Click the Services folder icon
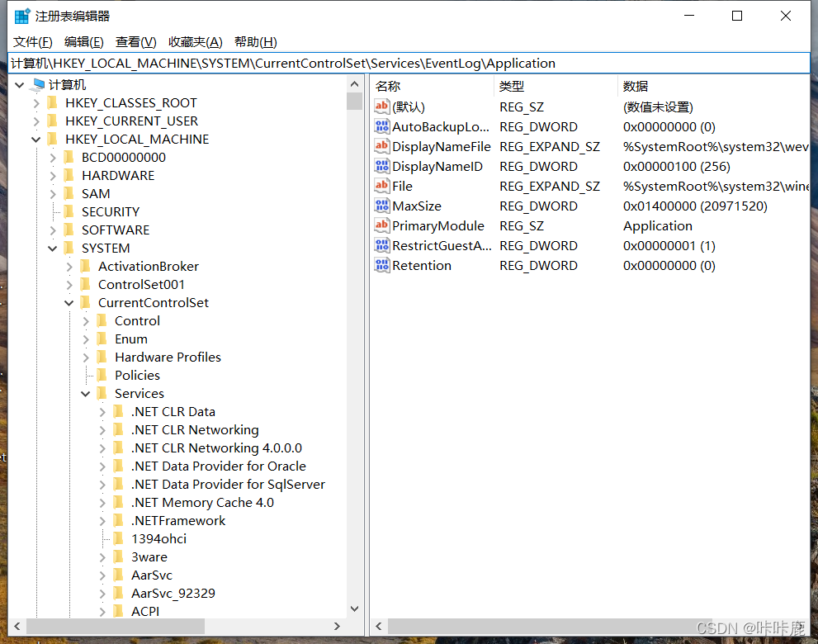 click(x=102, y=394)
